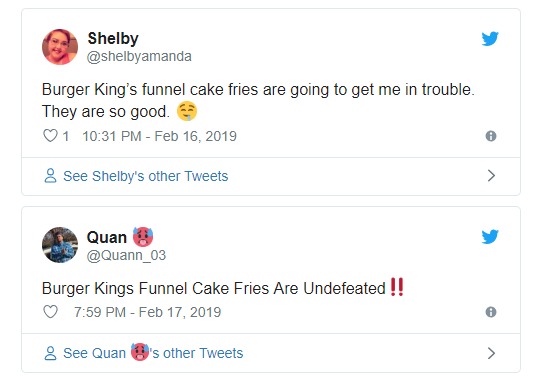This screenshot has height=383, width=557.
Task: Open the @Quann_03 handle
Action: tap(126, 255)
